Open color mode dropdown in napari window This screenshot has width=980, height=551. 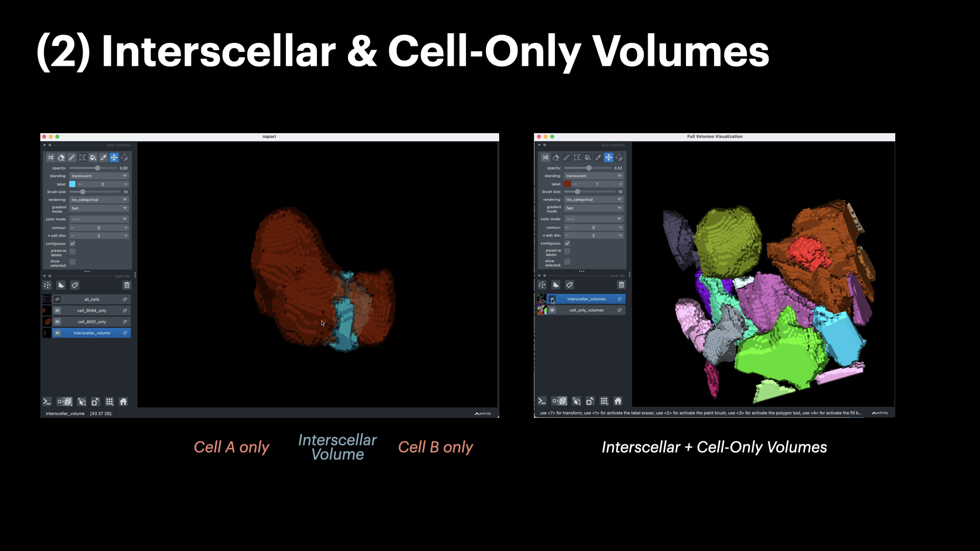point(99,219)
